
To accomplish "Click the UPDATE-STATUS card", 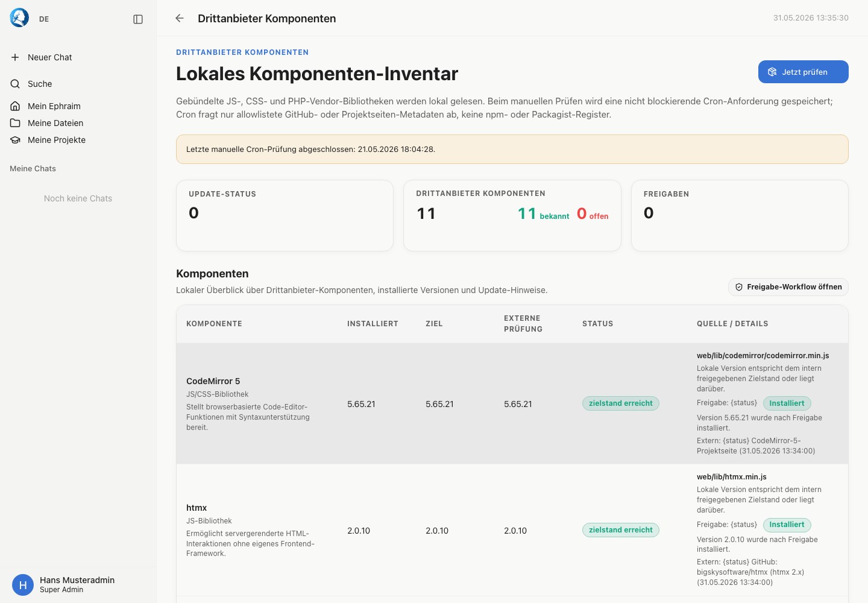I will (x=285, y=215).
